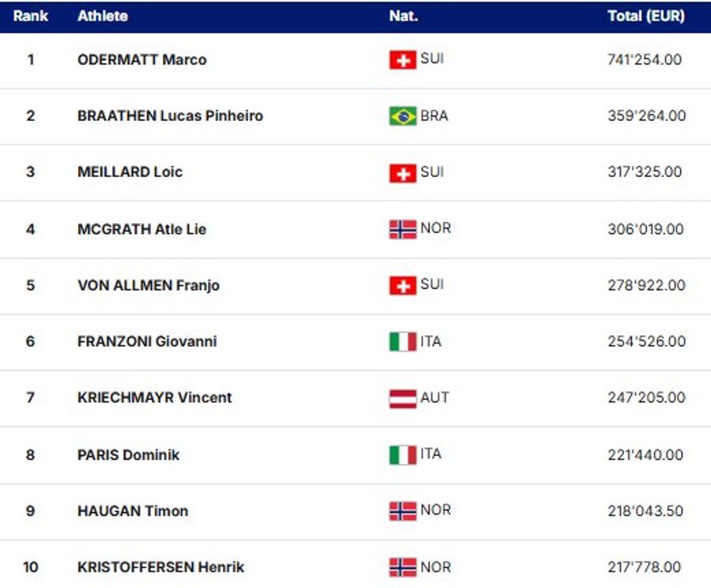The width and height of the screenshot is (711, 588).
Task: Click the Athlete column header
Action: (103, 16)
